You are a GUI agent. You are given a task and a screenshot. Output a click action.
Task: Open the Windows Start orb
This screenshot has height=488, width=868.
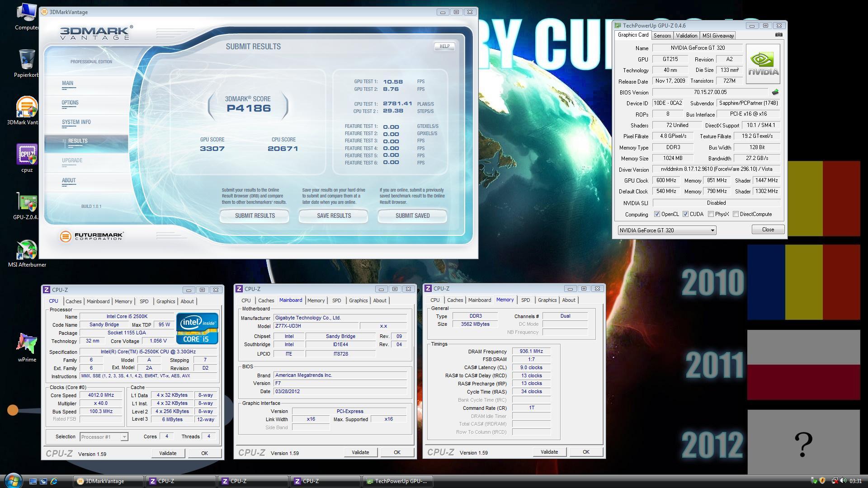click(x=13, y=480)
